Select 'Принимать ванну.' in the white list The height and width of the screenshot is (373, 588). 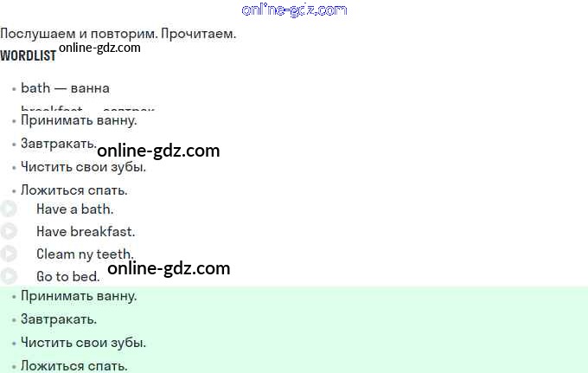(x=79, y=120)
